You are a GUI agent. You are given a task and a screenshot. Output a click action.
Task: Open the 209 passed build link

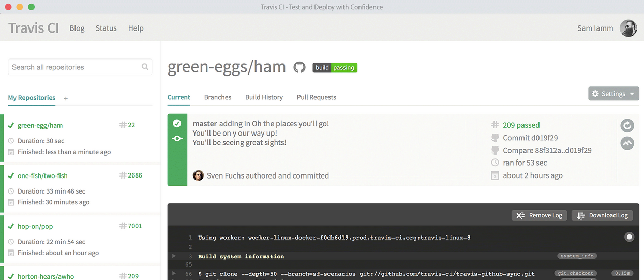pyautogui.click(x=521, y=125)
